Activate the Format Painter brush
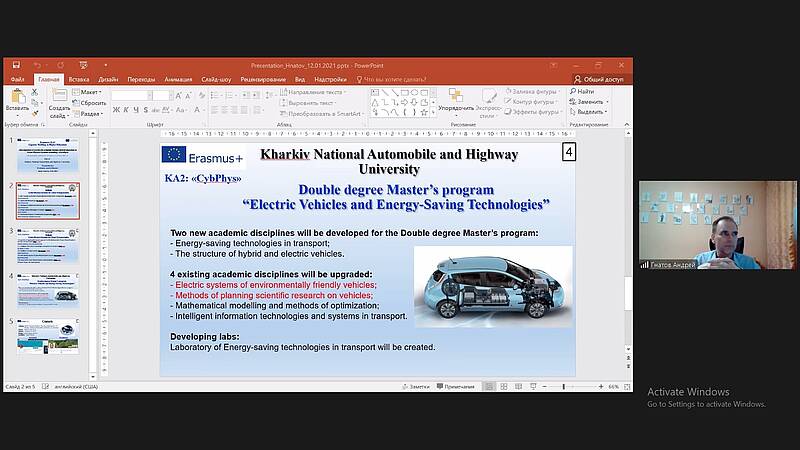800x450 pixels. pos(35,113)
